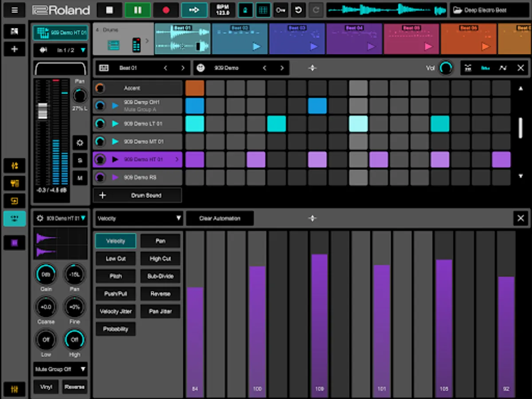The width and height of the screenshot is (532, 399).
Task: Open the channel settings gear icon
Action: pos(80,143)
